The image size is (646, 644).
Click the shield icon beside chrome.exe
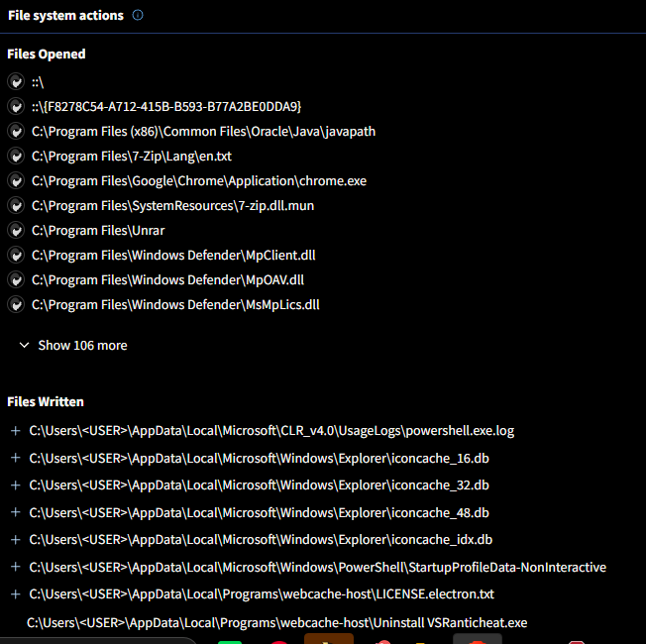16,180
